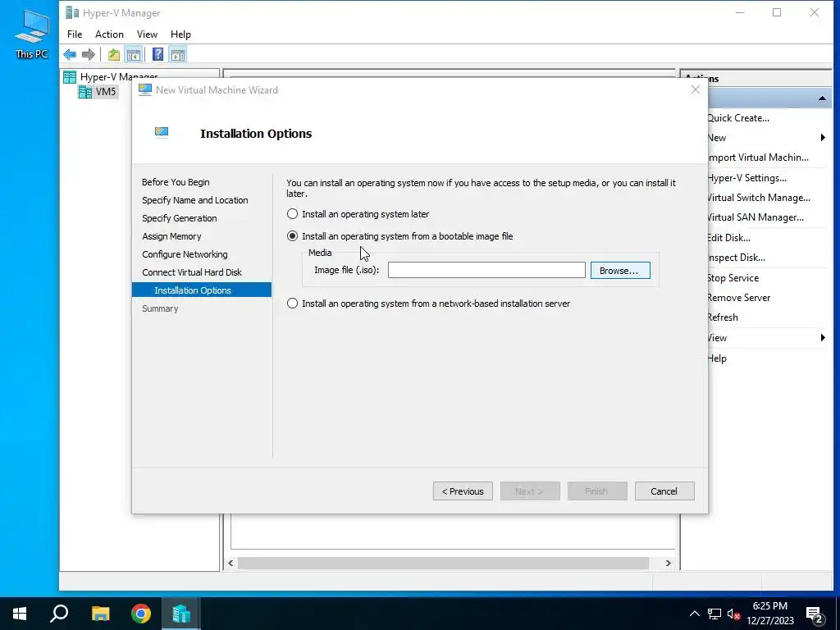Open the Action menu
Image resolution: width=840 pixels, height=630 pixels.
[x=109, y=34]
